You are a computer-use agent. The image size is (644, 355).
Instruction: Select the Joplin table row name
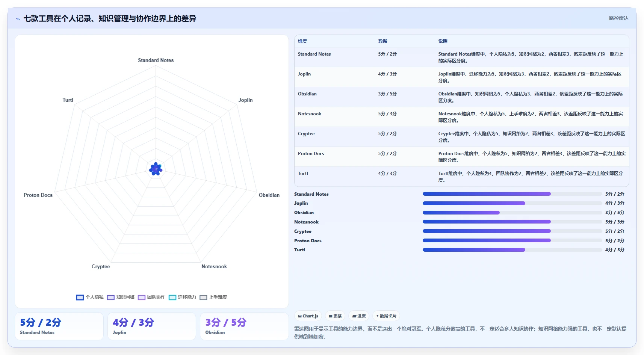coord(304,74)
